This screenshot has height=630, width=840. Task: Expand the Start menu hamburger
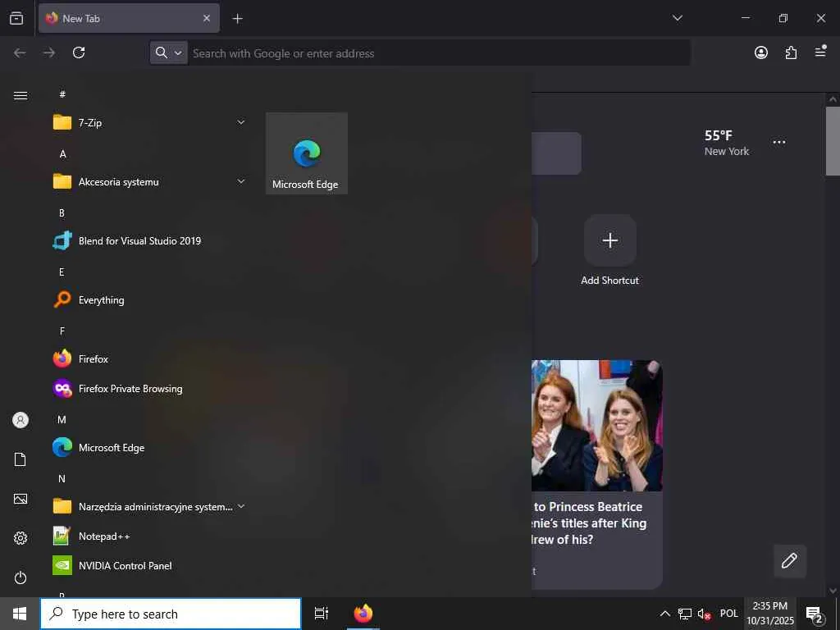[x=21, y=95]
